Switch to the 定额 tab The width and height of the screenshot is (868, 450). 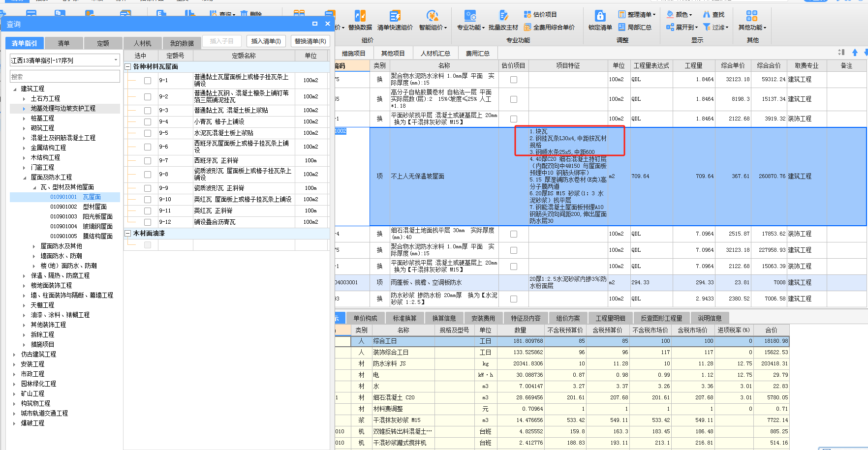point(103,43)
